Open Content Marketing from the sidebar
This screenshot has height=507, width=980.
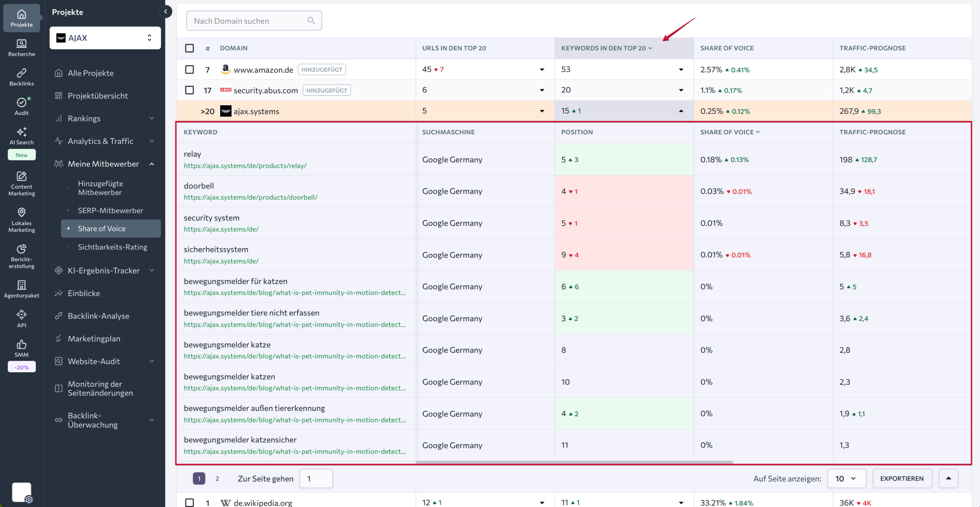21,184
